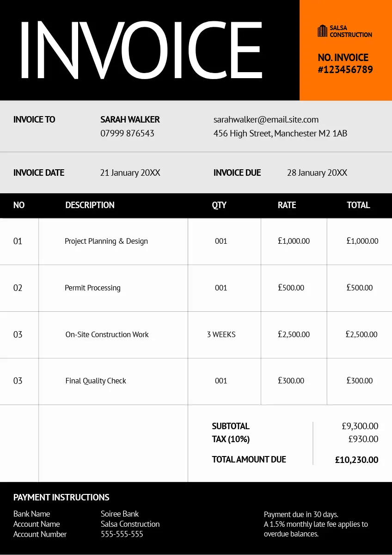Click the invoice due date 28 January 20XX
This screenshot has width=392, height=555.
pyautogui.click(x=317, y=173)
